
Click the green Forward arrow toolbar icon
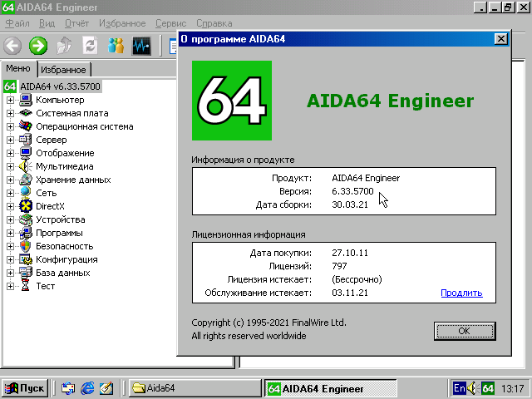38,46
